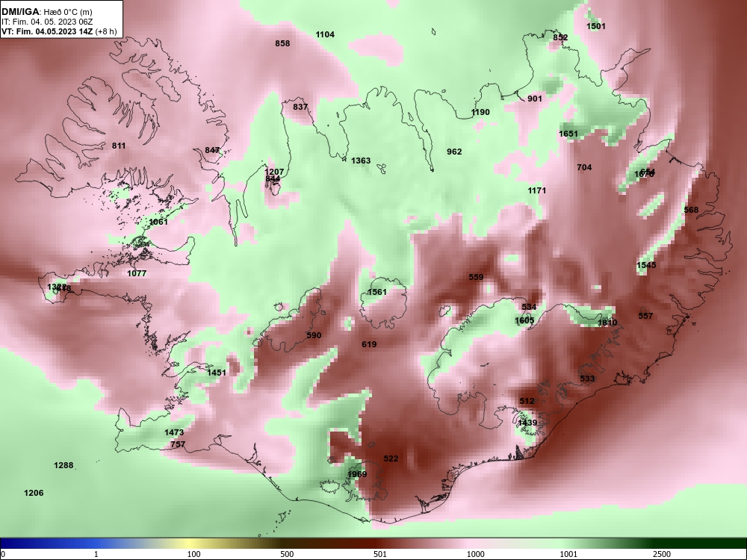747x560 pixels.
Task: Click the 1561 value on the glacier
Action: [376, 292]
